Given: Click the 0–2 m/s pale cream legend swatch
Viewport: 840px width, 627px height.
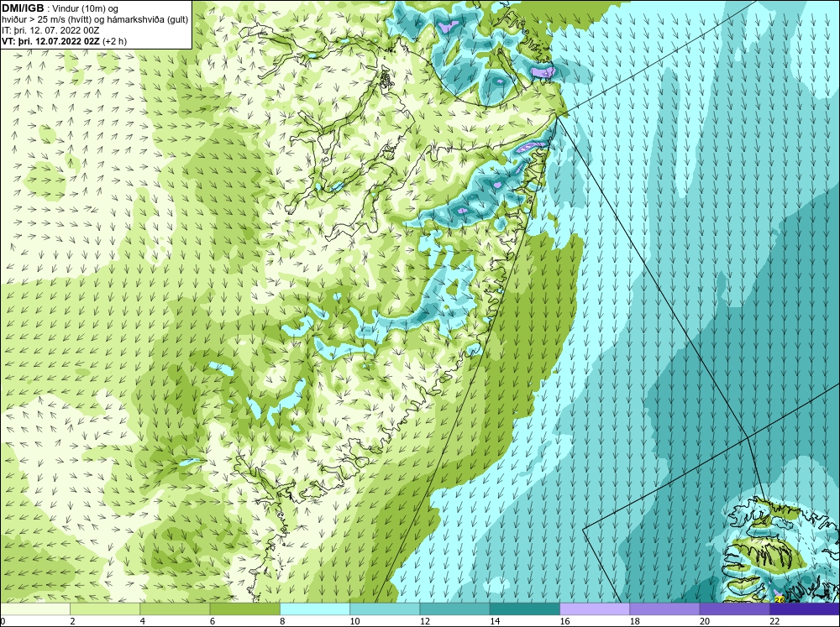Looking at the screenshot, I should [34, 609].
